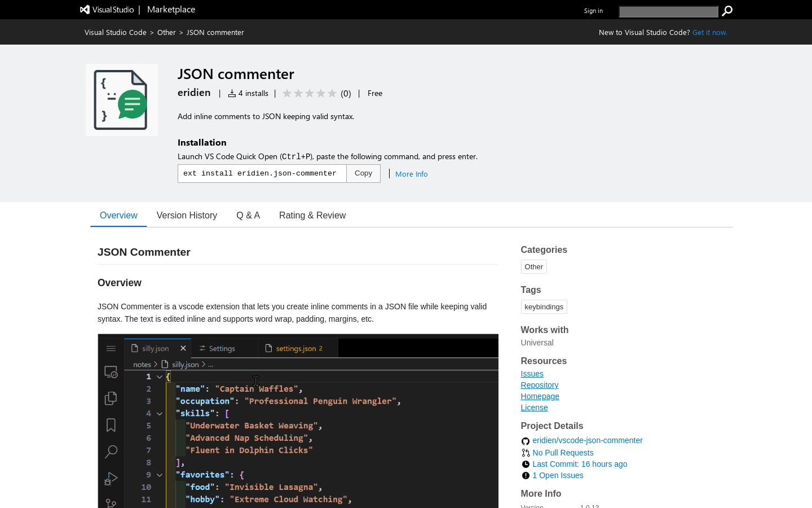Click the run and debug icon in screenshot
This screenshot has width=812, height=508.
(111, 479)
